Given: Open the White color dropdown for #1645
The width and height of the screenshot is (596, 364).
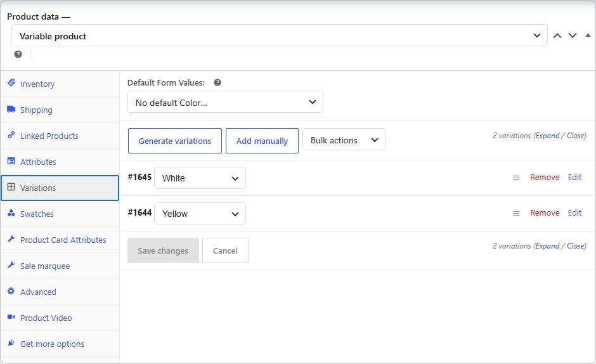Looking at the screenshot, I should click(200, 178).
